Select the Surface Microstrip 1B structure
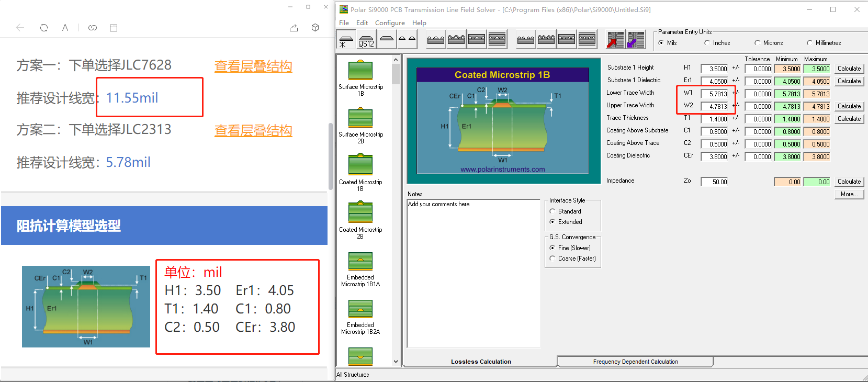The width and height of the screenshot is (868, 382). click(x=360, y=77)
